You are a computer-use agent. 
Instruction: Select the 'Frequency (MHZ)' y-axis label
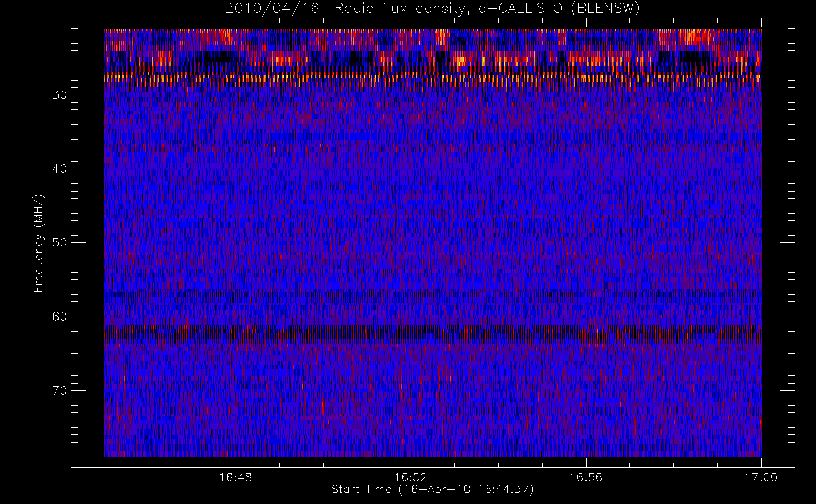[39, 243]
